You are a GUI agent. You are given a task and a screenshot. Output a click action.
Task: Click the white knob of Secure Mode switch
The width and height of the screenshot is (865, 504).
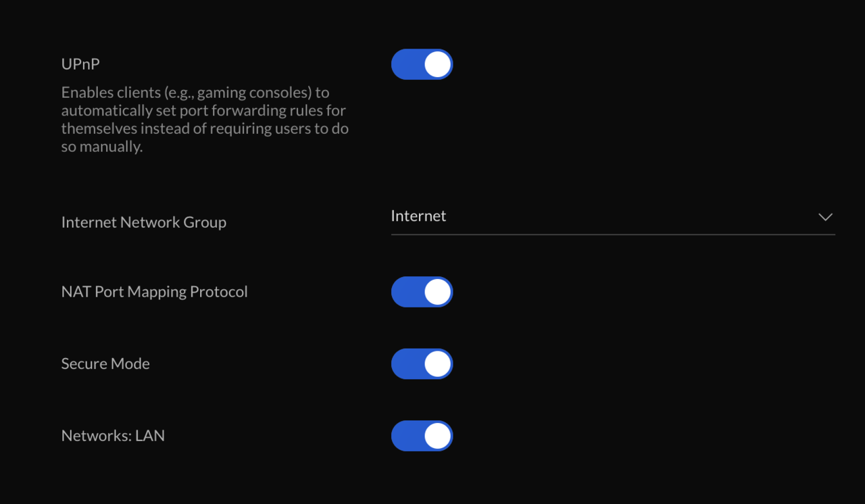[437, 363]
